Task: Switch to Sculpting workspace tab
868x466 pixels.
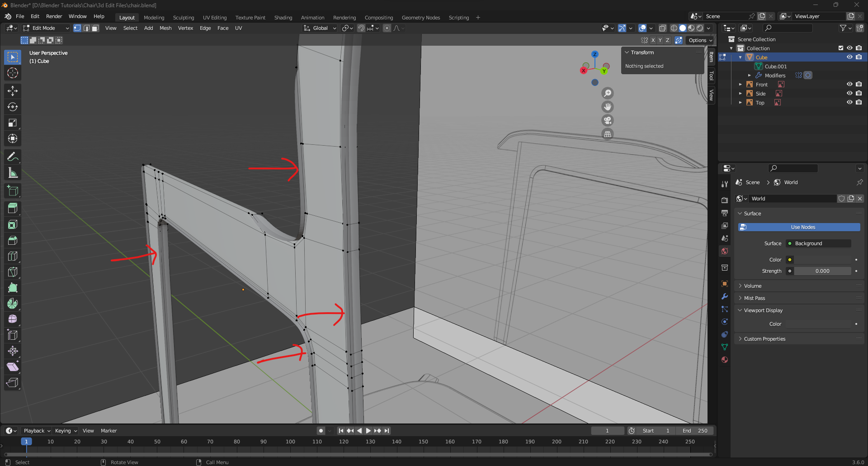Action: [x=184, y=18]
